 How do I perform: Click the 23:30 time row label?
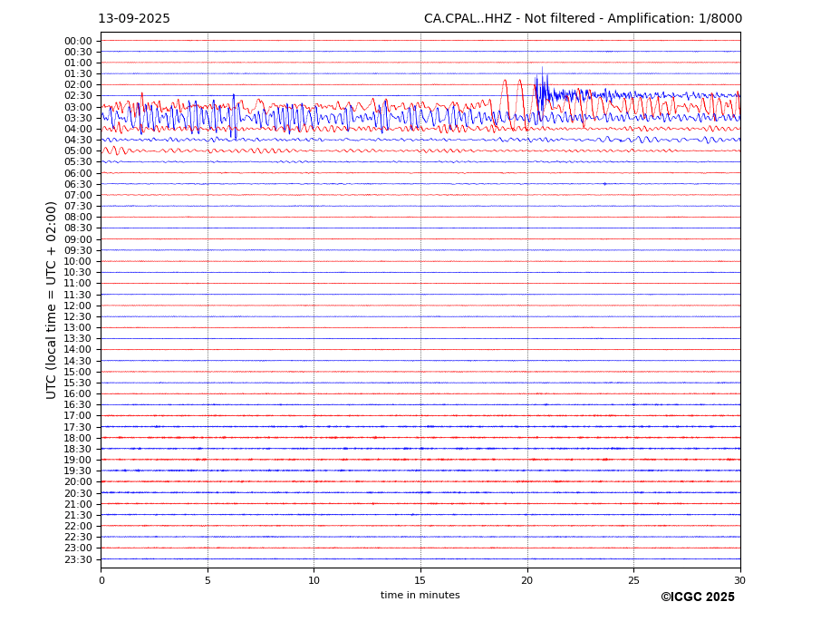(x=78, y=560)
